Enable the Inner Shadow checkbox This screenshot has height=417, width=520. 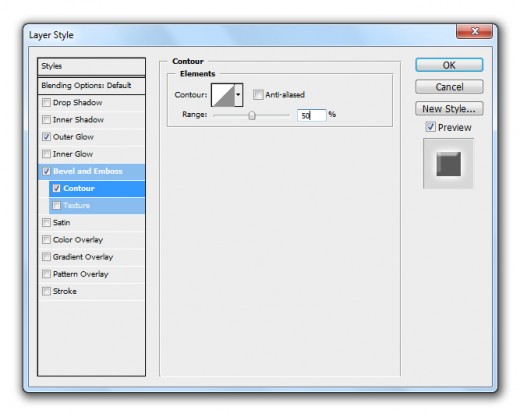click(46, 119)
